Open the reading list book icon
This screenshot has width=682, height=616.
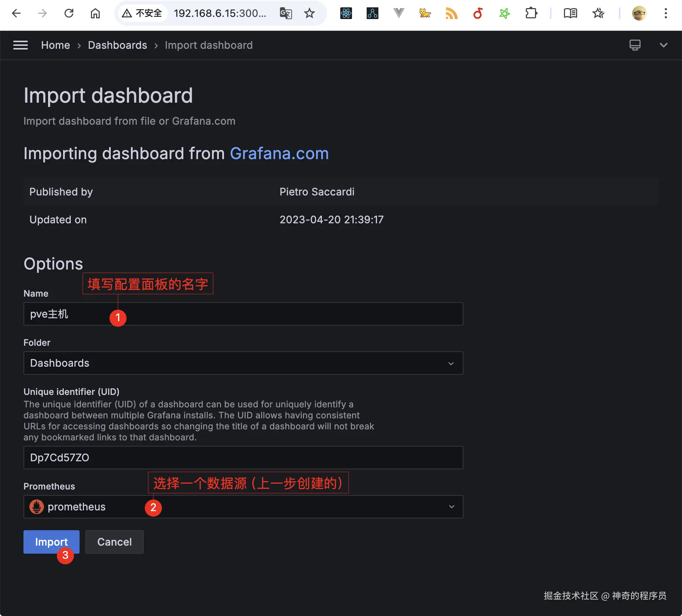click(x=570, y=14)
